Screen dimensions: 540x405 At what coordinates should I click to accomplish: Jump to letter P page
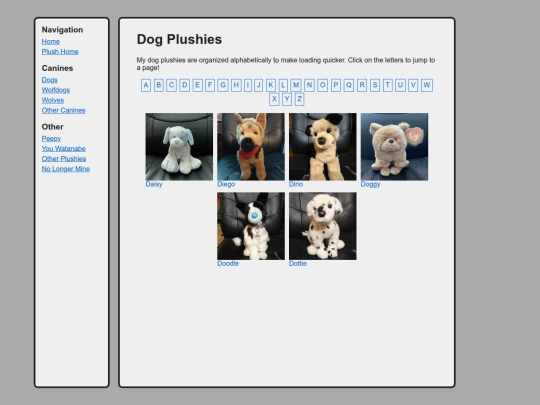click(336, 85)
